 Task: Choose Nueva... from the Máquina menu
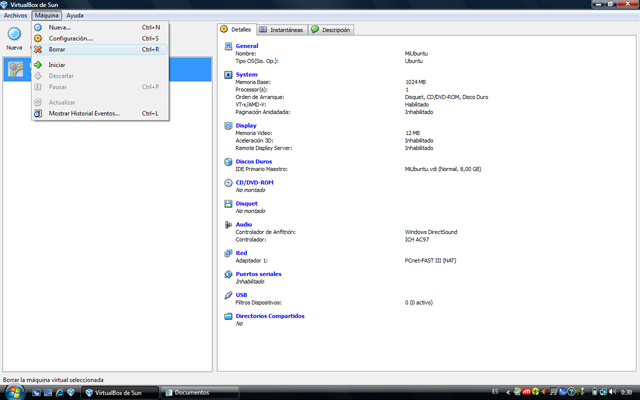coord(59,27)
